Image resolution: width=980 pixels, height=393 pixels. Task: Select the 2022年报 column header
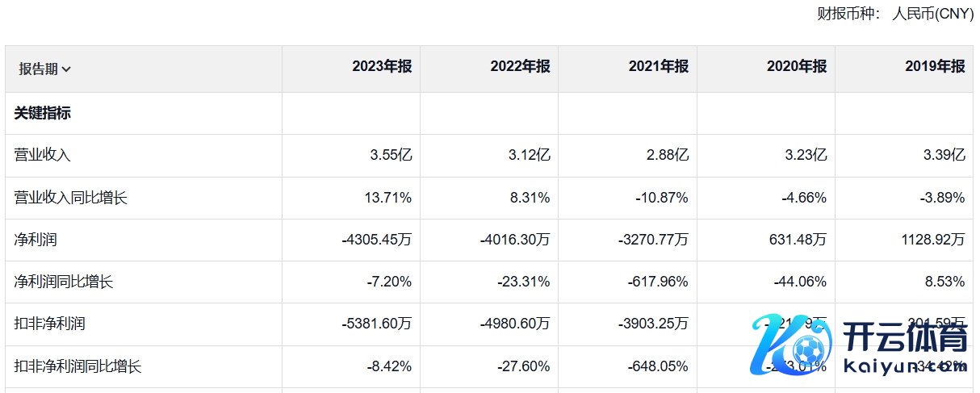pos(520,67)
